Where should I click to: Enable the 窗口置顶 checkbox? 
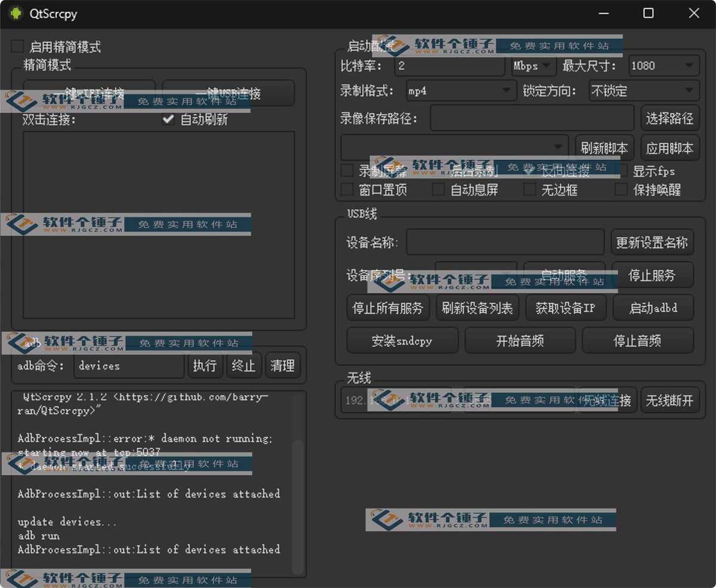pos(347,190)
